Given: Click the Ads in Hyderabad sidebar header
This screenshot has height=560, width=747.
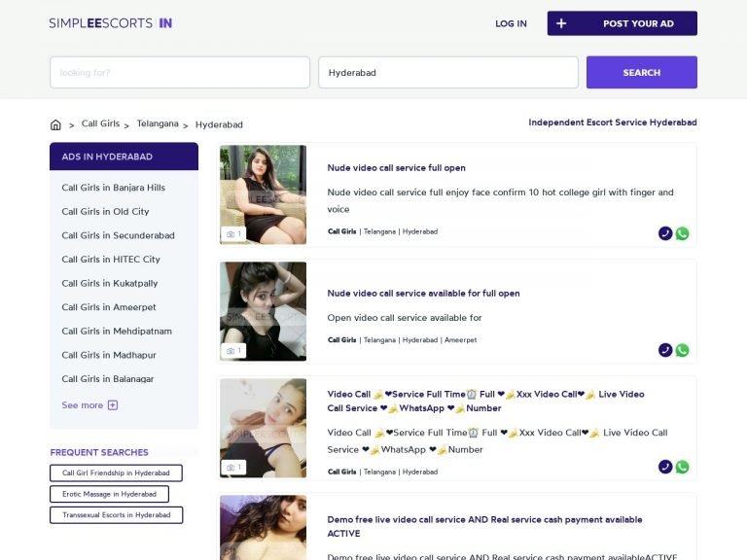Looking at the screenshot, I should [x=124, y=157].
